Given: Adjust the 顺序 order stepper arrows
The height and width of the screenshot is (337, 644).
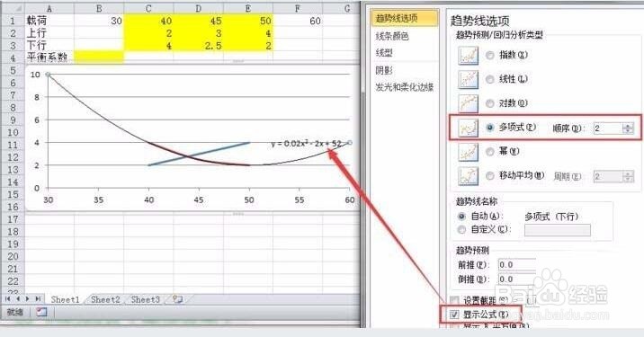Looking at the screenshot, I should pyautogui.click(x=628, y=129).
